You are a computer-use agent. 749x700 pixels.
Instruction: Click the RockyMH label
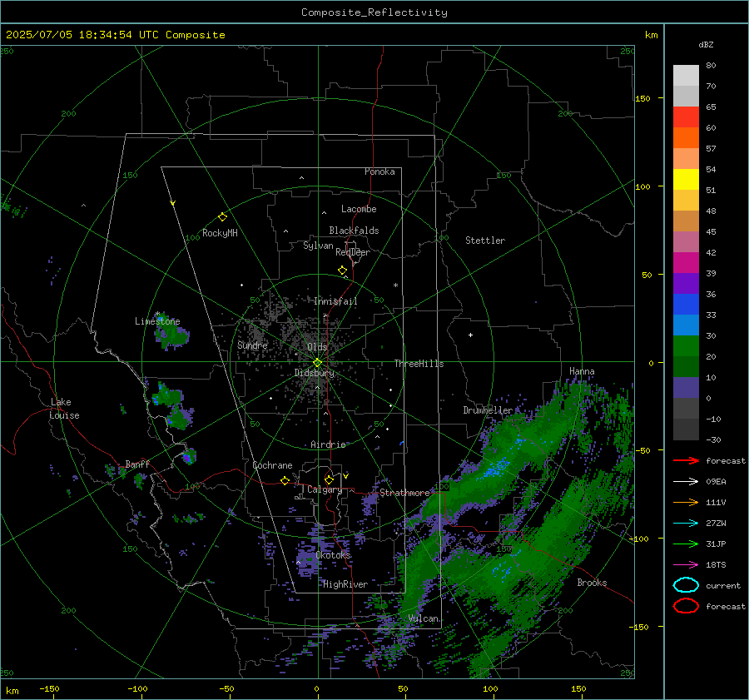(220, 233)
